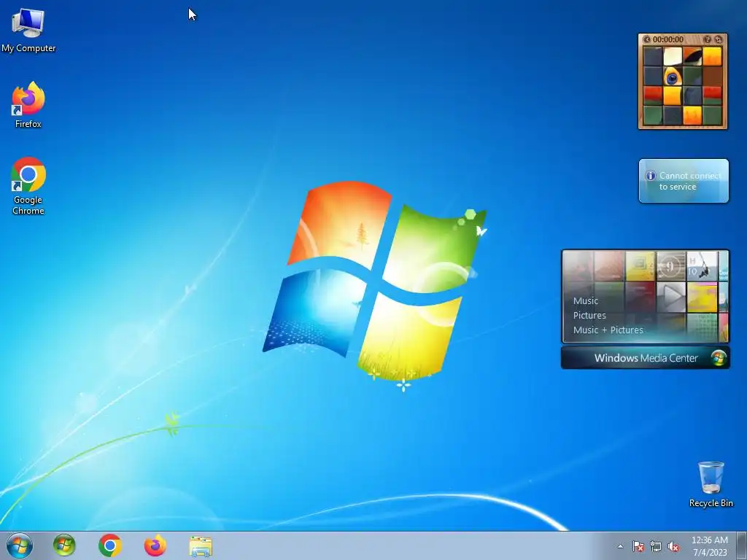Click the swing silhouette tile in the Media Center gadget
Viewport: 747px width, 560px height.
coord(702,266)
